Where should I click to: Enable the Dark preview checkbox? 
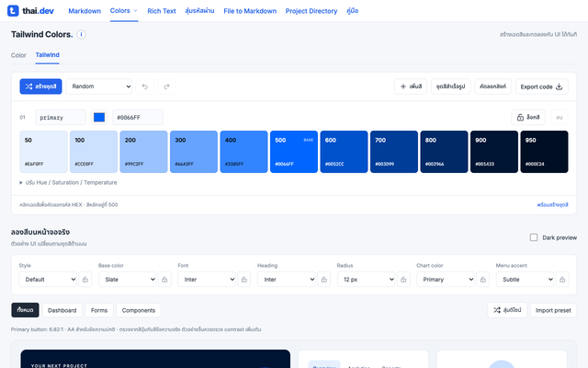(x=534, y=237)
